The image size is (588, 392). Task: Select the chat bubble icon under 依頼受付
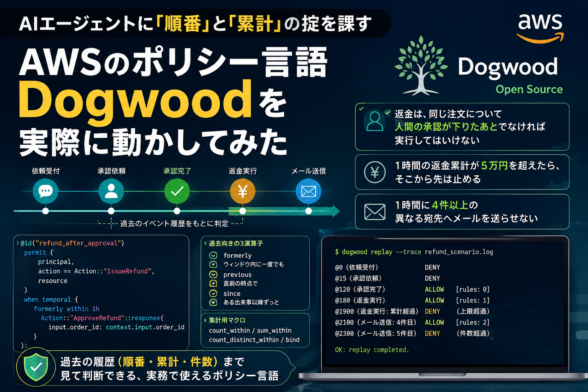click(46, 191)
